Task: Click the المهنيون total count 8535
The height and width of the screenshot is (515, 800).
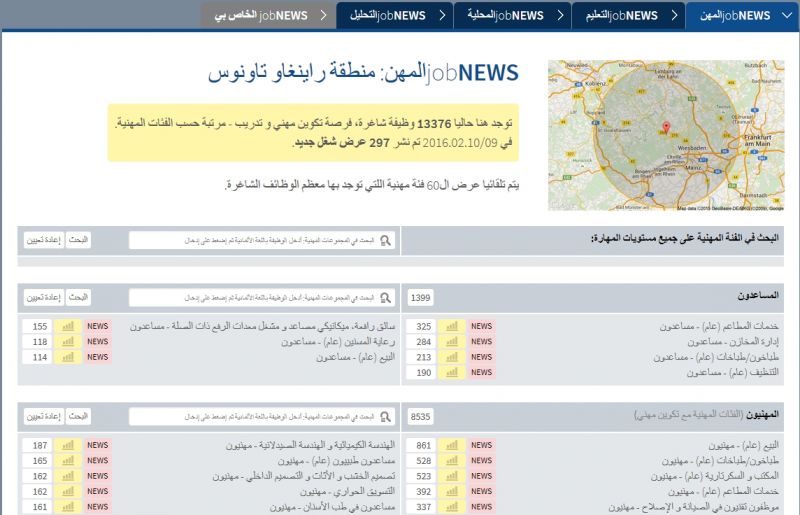Action: click(x=420, y=416)
